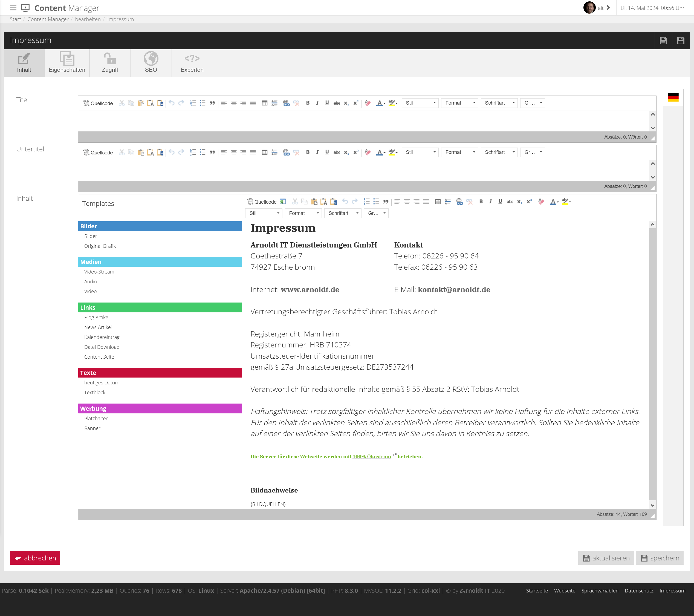
Task: Click align left icon in Inhalt toolbar
Action: coord(397,202)
